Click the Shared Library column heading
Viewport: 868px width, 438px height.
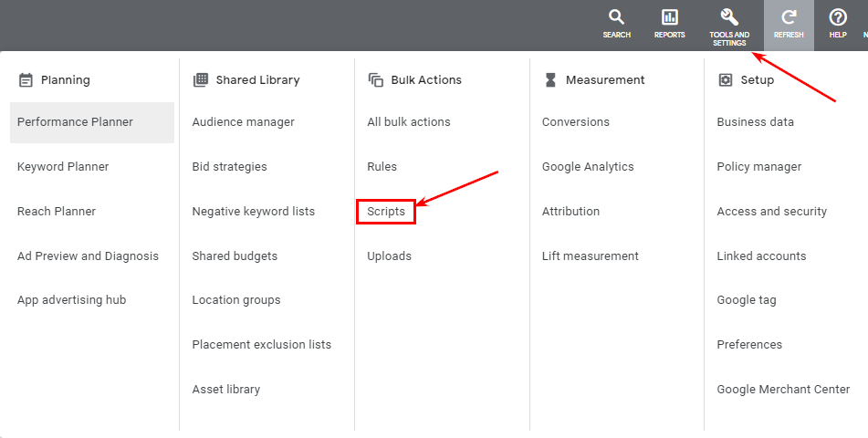click(257, 79)
